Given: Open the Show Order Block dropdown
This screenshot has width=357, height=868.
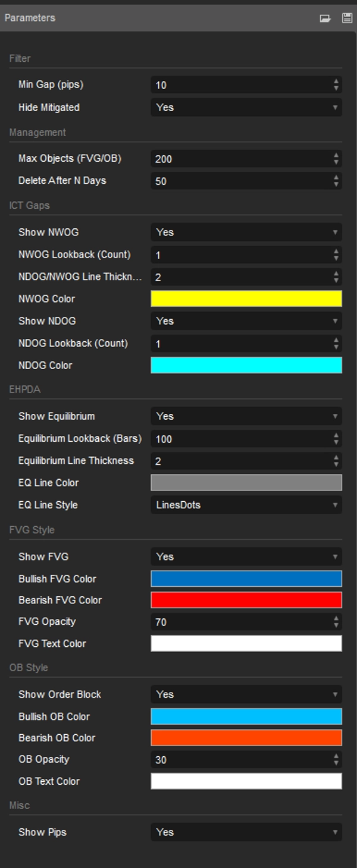Looking at the screenshot, I should 246,694.
